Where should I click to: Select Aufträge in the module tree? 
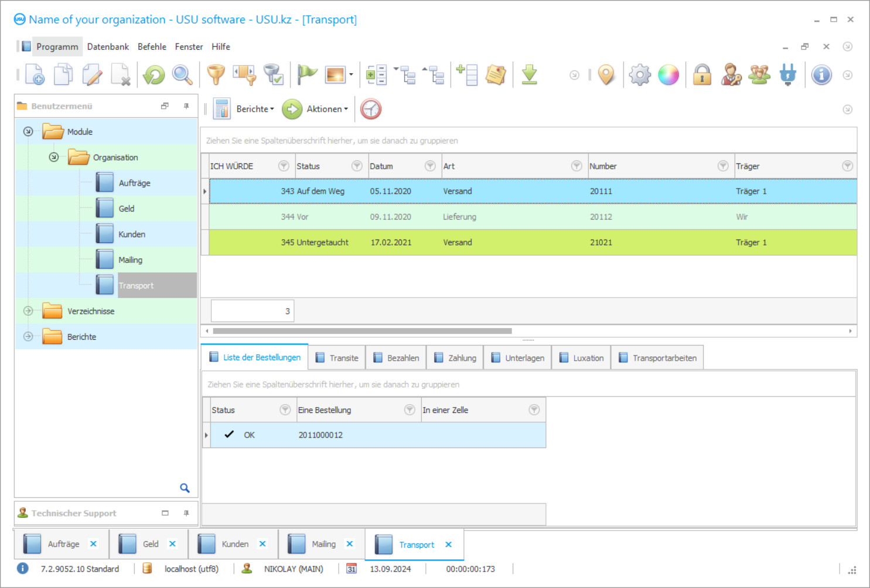click(134, 183)
